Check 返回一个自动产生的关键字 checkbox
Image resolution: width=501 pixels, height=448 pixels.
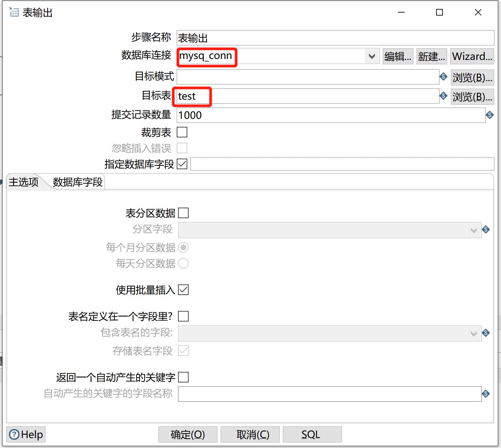click(x=183, y=377)
